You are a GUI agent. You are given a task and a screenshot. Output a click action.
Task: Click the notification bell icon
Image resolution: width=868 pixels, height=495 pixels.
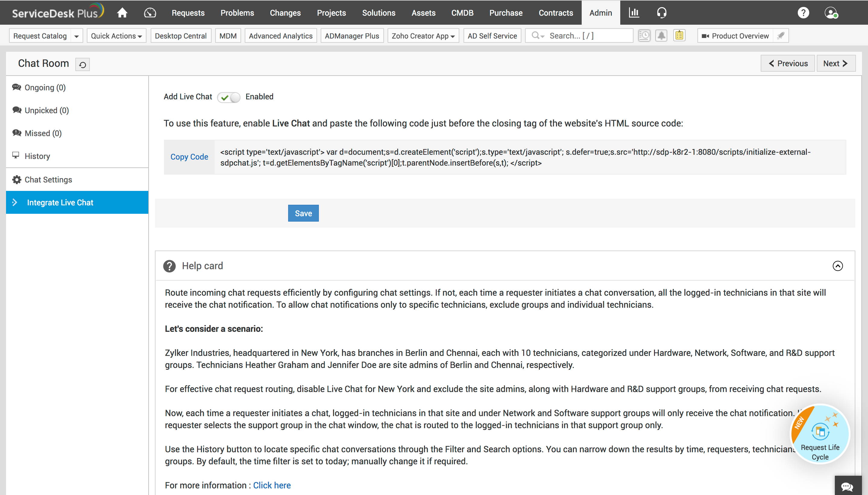click(661, 36)
